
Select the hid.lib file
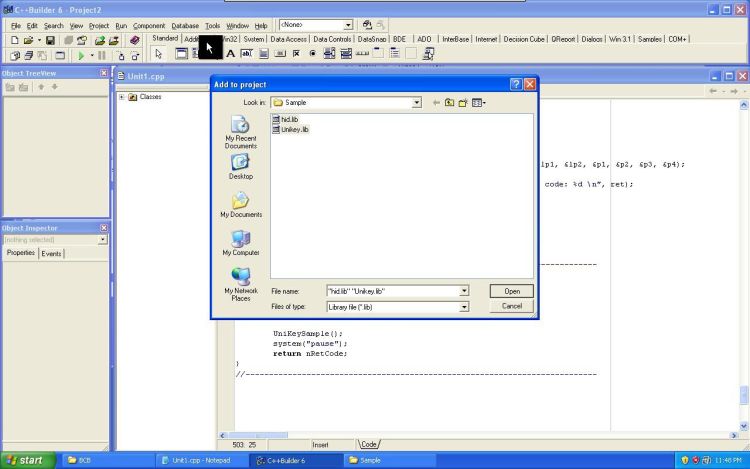[286, 120]
